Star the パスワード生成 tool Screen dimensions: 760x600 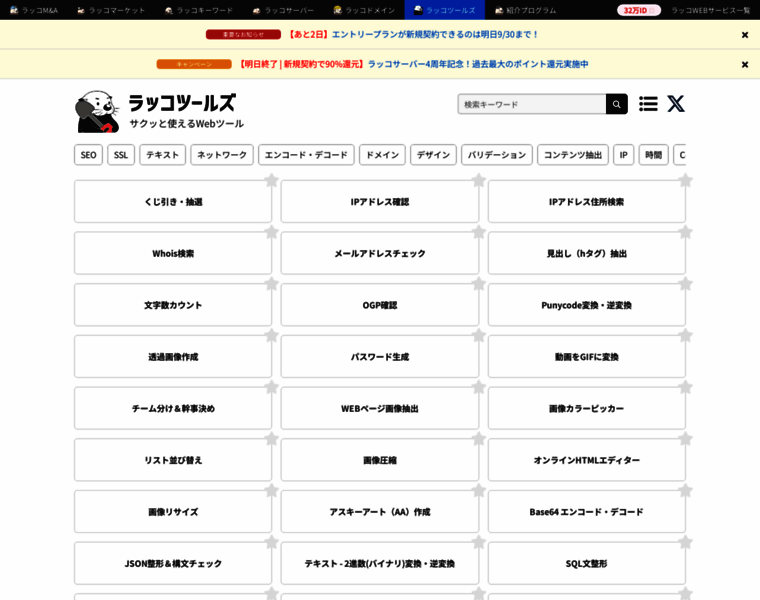[x=479, y=336]
